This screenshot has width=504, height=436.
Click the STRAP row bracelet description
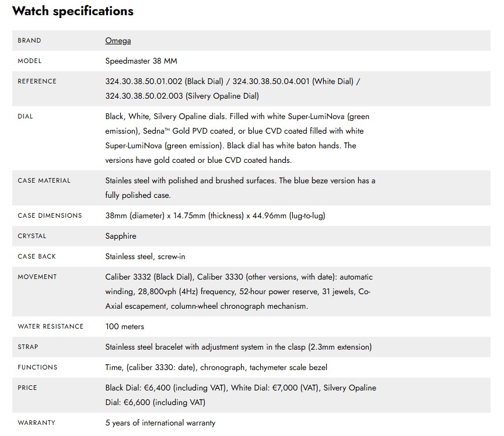(x=238, y=347)
